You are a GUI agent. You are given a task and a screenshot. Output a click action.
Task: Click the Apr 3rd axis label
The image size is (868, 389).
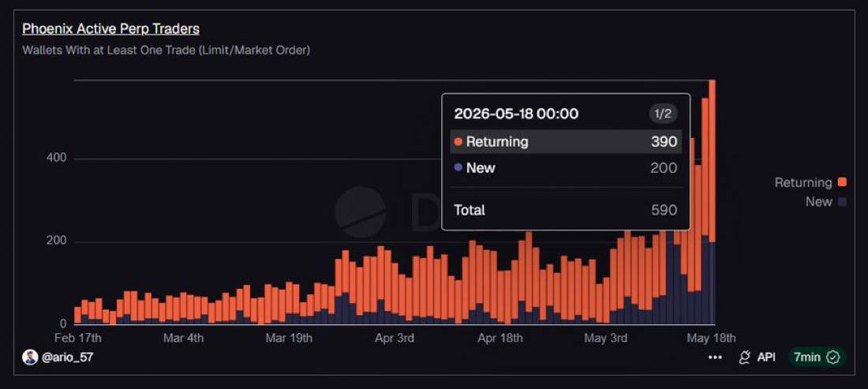pyautogui.click(x=394, y=338)
